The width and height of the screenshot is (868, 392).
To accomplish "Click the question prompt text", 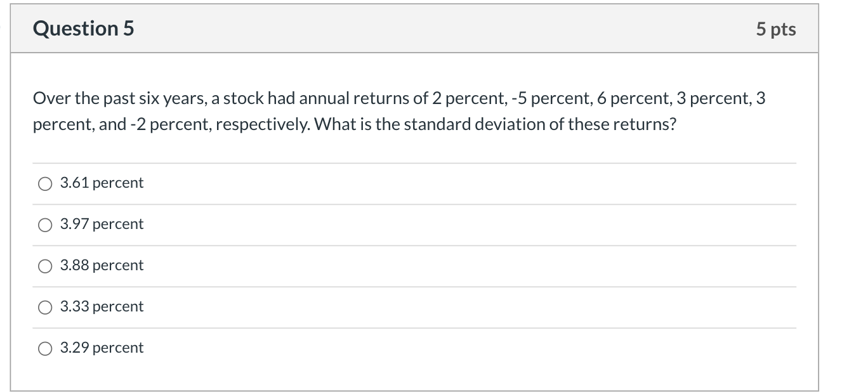I will tap(398, 110).
